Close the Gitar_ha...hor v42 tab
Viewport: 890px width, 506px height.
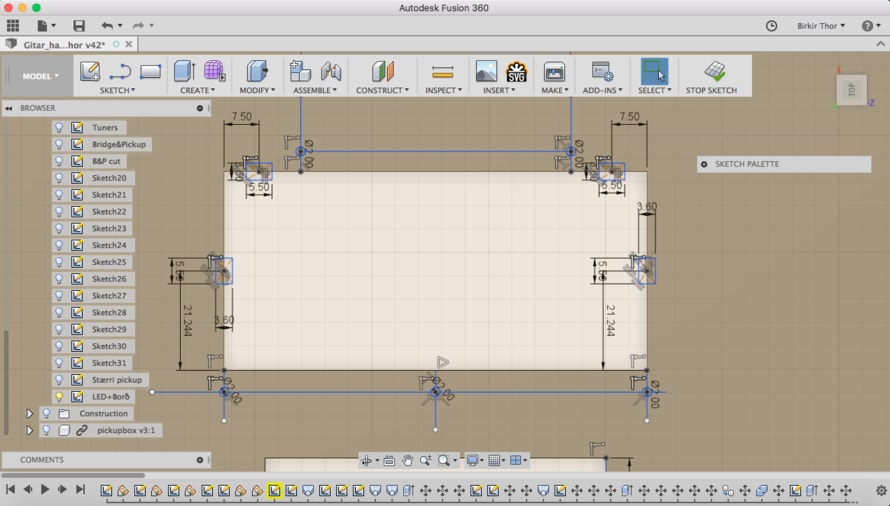coord(129,44)
